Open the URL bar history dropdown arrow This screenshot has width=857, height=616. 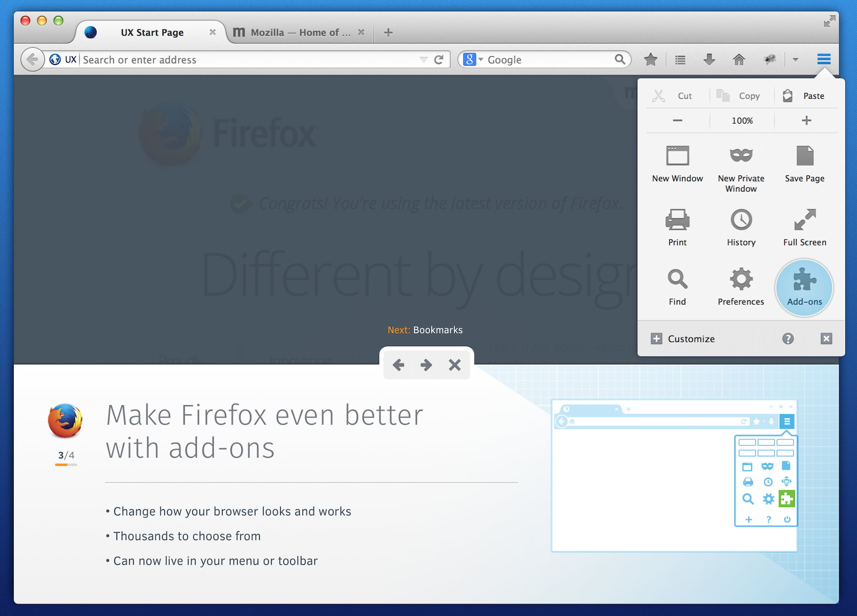click(x=423, y=60)
